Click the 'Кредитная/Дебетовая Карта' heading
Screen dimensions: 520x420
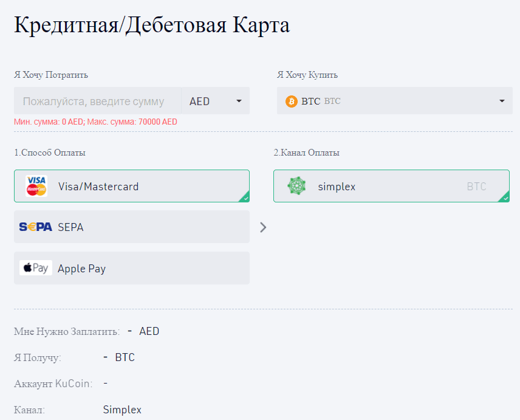(x=152, y=25)
